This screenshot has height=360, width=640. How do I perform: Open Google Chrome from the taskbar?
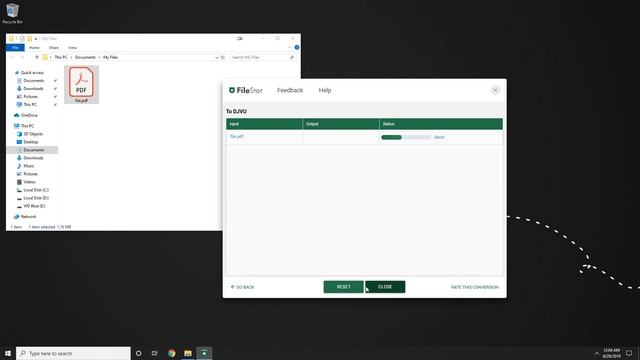pyautogui.click(x=171, y=353)
